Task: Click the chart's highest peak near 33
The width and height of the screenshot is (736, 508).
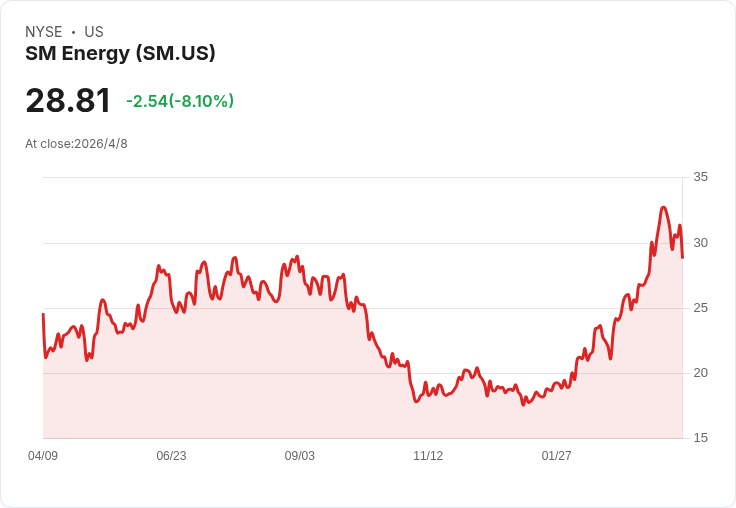Action: pos(663,207)
